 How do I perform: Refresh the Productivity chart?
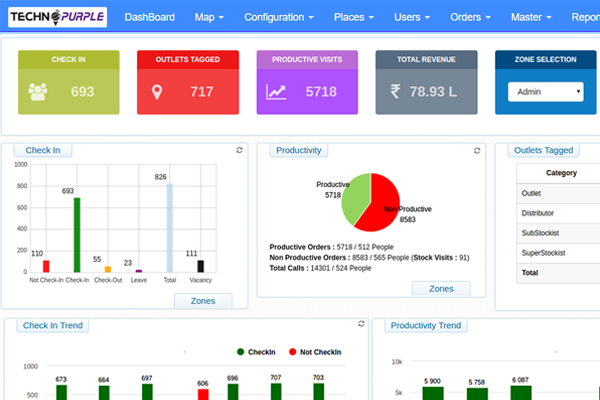[x=477, y=151]
